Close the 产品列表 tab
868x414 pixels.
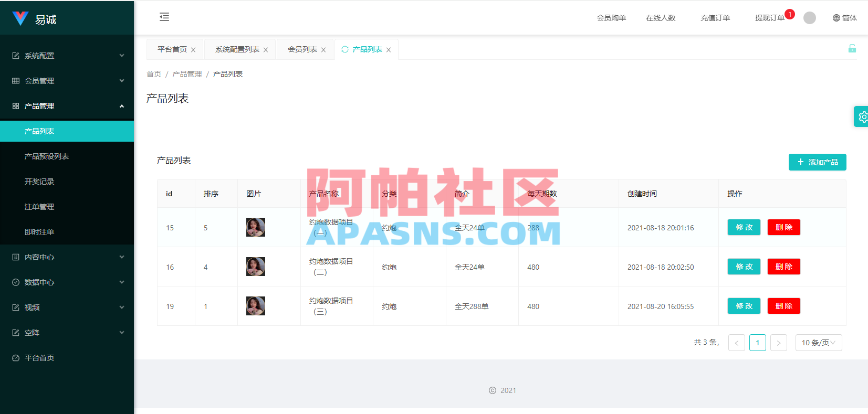(389, 50)
